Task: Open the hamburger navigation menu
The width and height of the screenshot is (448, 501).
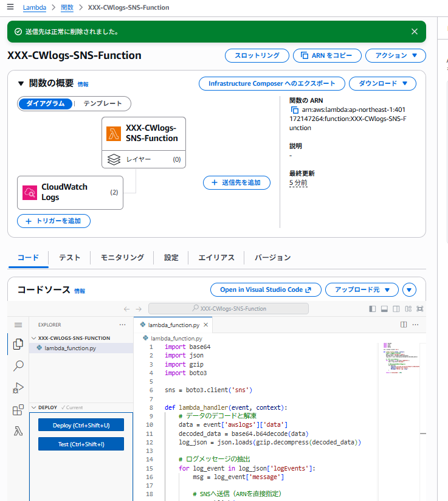Action: [10, 7]
